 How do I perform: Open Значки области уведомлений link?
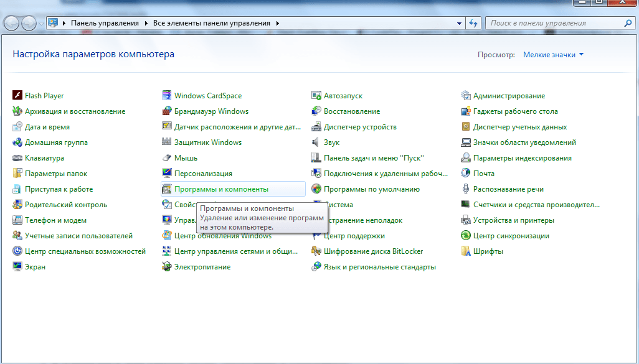524,142
